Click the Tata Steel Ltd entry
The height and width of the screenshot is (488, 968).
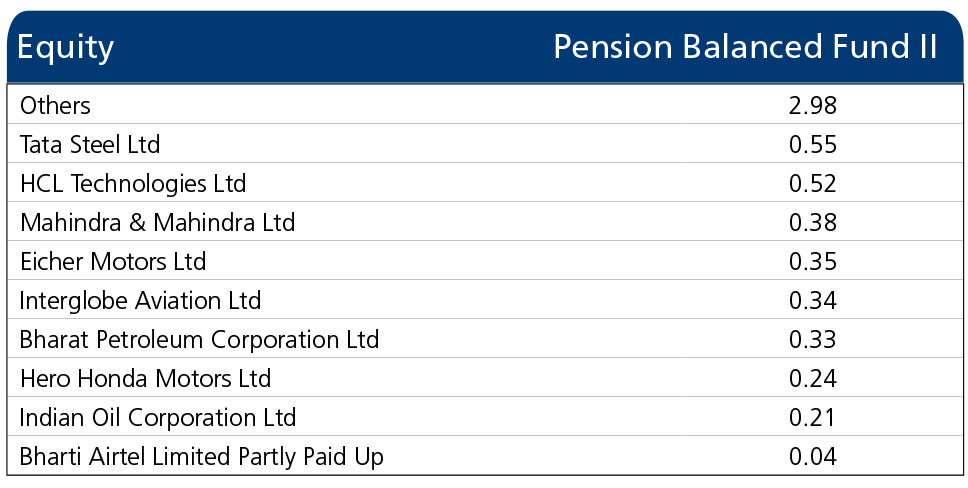(90, 145)
